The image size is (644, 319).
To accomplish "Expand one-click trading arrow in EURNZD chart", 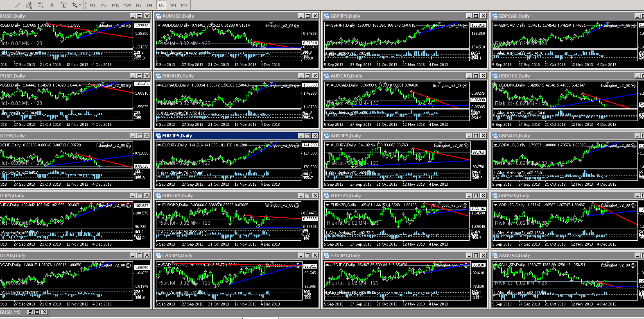I will pos(328,205).
